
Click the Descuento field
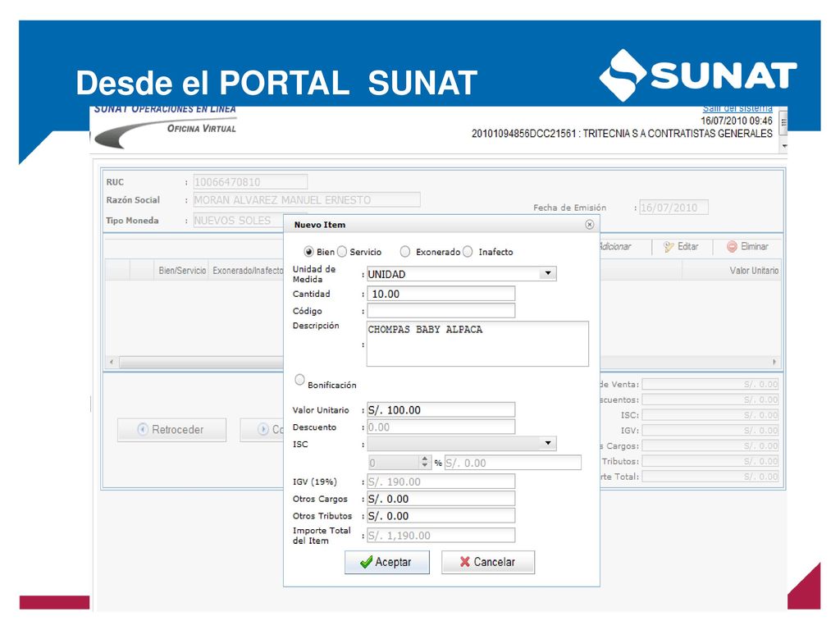[x=441, y=427]
